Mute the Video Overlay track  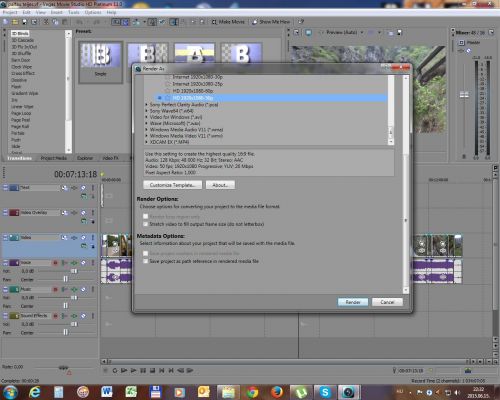click(83, 213)
